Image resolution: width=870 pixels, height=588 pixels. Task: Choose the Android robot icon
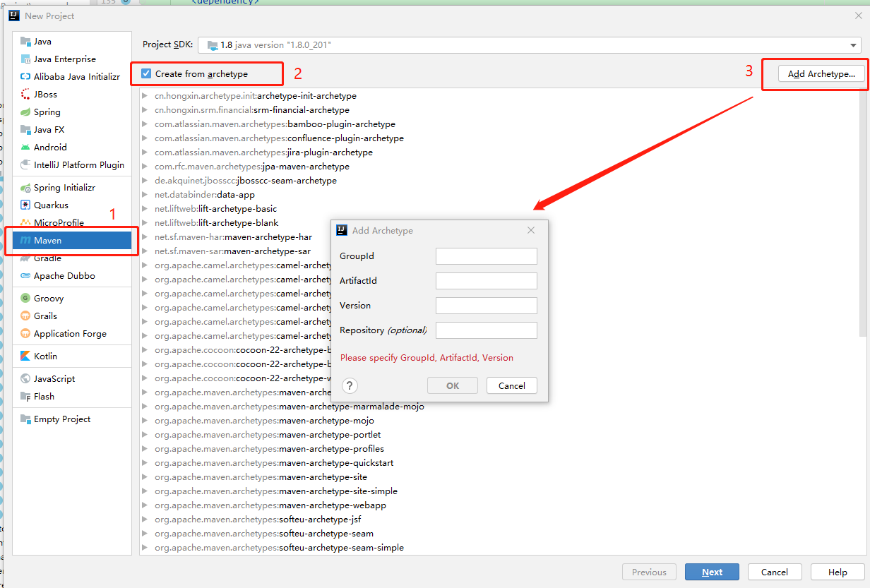(x=26, y=148)
